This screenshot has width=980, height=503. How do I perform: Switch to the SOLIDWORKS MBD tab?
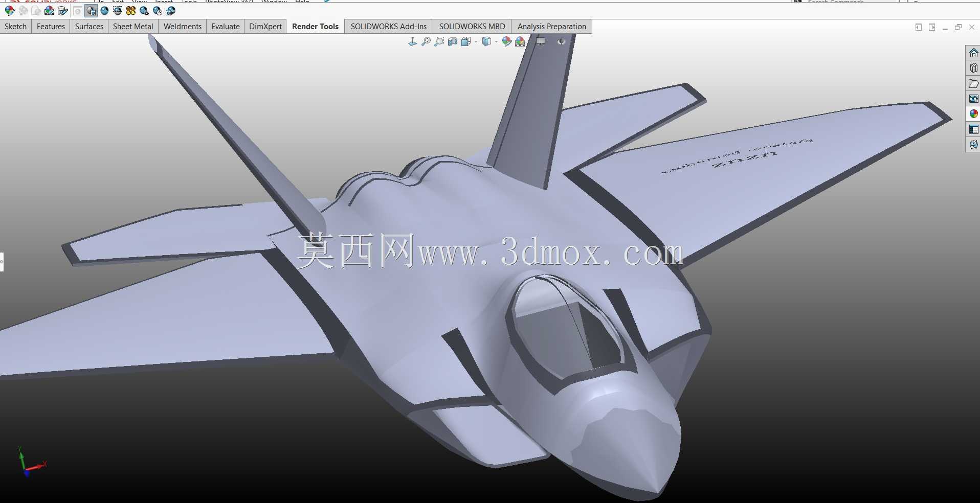(472, 27)
